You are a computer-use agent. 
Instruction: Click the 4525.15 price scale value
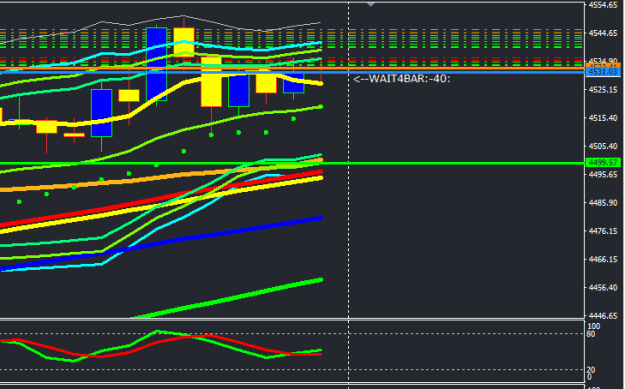pyautogui.click(x=603, y=90)
